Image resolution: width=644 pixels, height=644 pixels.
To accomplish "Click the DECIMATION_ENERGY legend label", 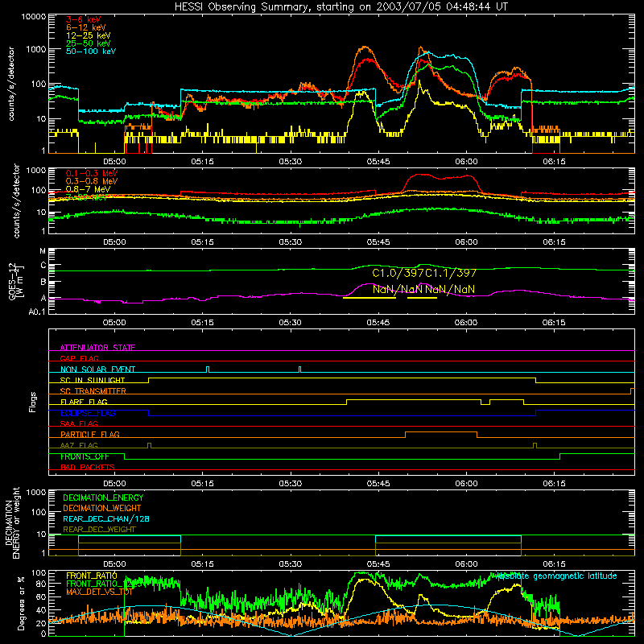I will 103,497.
